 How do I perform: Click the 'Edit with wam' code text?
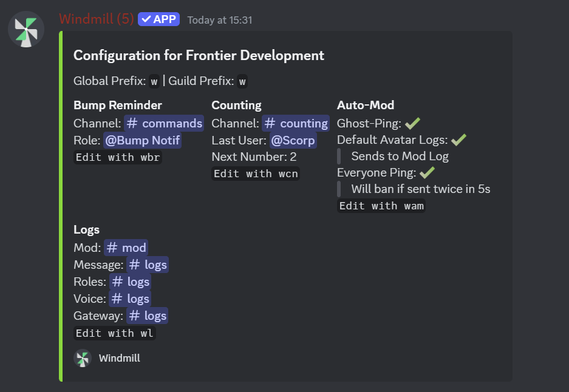(381, 206)
